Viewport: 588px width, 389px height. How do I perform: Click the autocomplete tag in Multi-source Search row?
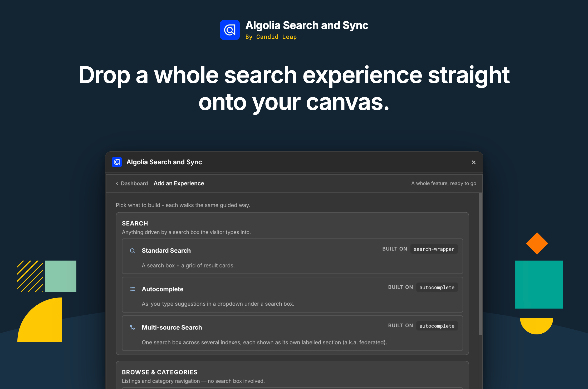(x=437, y=326)
